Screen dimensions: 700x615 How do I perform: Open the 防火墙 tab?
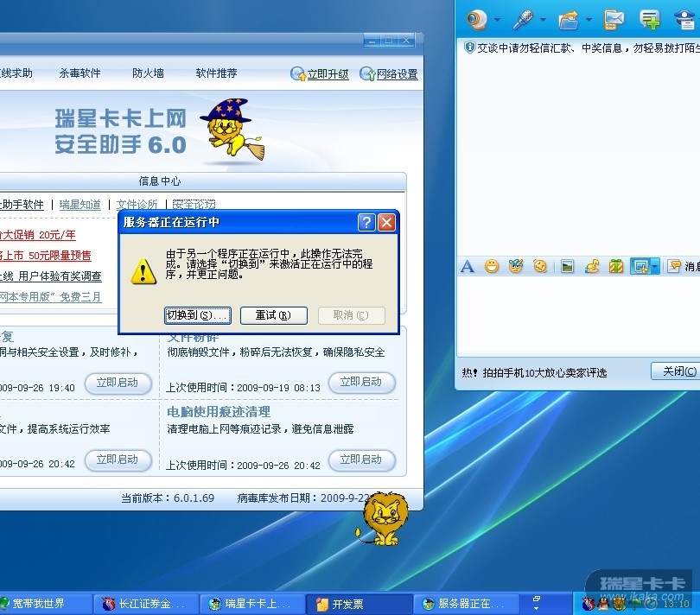click(148, 73)
